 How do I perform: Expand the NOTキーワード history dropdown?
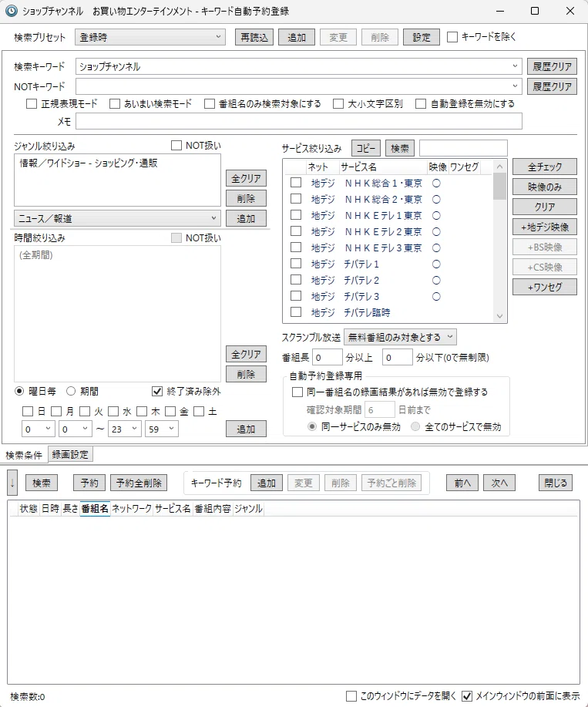(x=515, y=86)
